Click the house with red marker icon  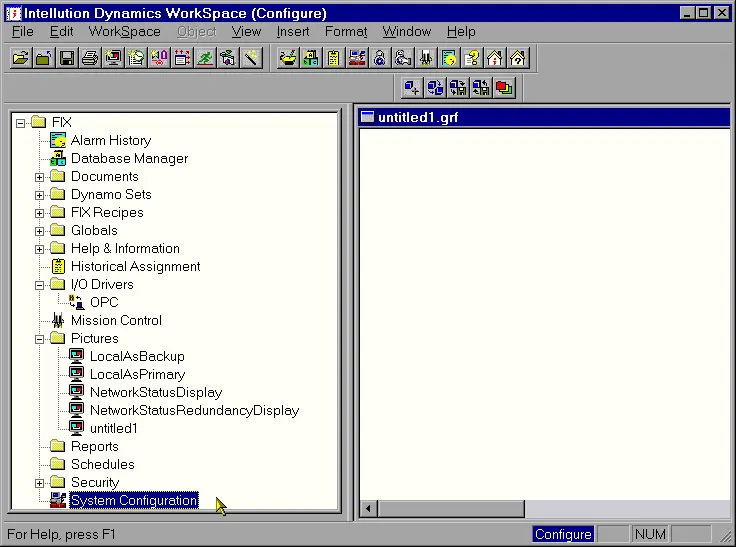pyautogui.click(x=495, y=58)
